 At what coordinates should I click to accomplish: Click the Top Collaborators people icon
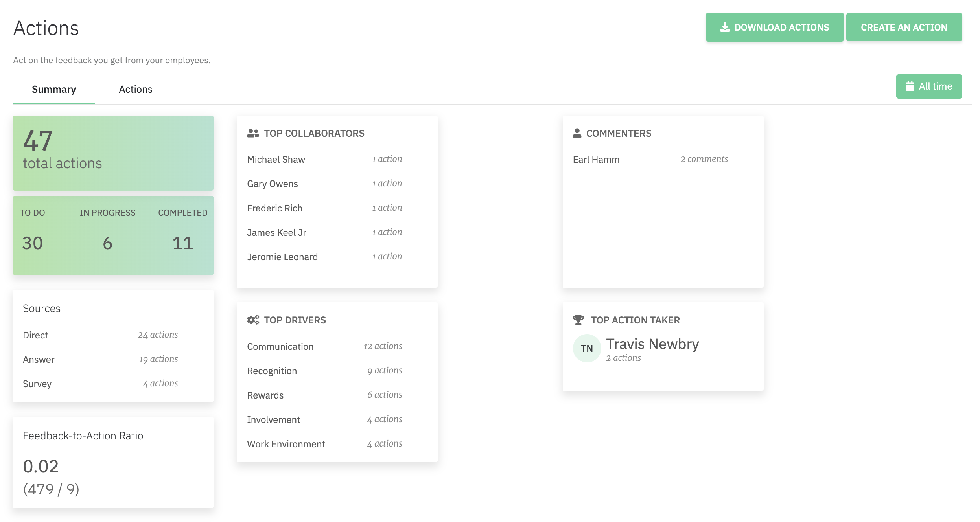pyautogui.click(x=253, y=134)
